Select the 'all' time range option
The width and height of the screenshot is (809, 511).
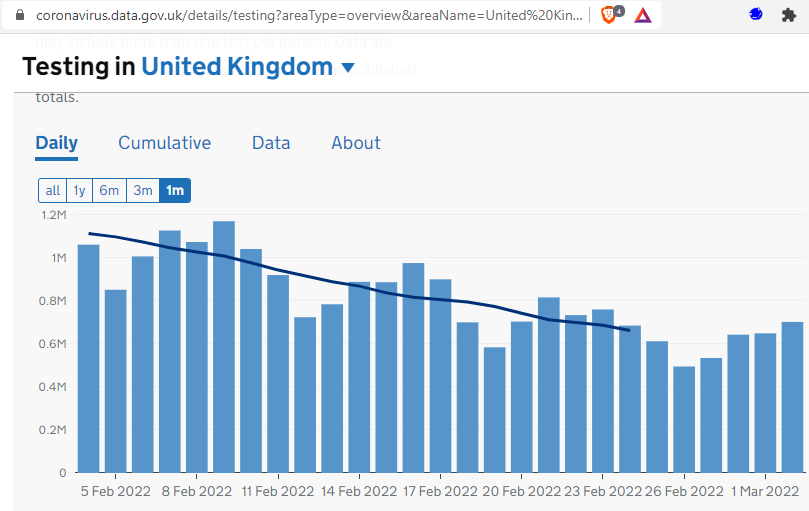tap(52, 190)
